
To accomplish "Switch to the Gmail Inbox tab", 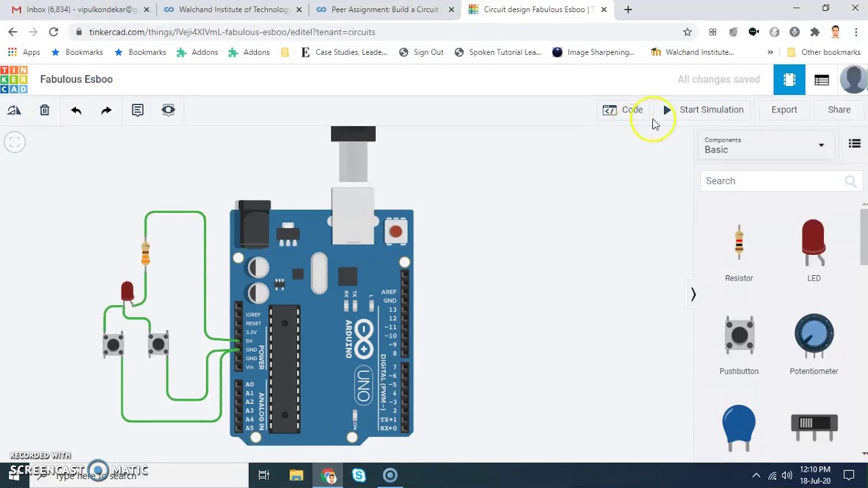I will (x=80, y=9).
